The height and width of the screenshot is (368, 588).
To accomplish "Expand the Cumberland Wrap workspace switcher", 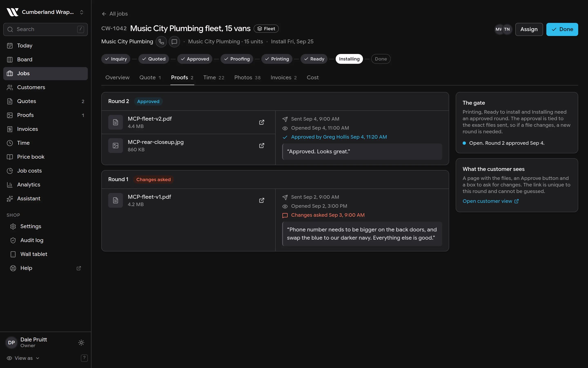I will click(x=46, y=12).
